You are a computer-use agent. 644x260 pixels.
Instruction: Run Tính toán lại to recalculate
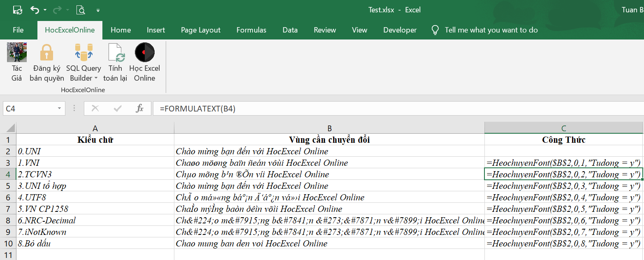tap(115, 62)
